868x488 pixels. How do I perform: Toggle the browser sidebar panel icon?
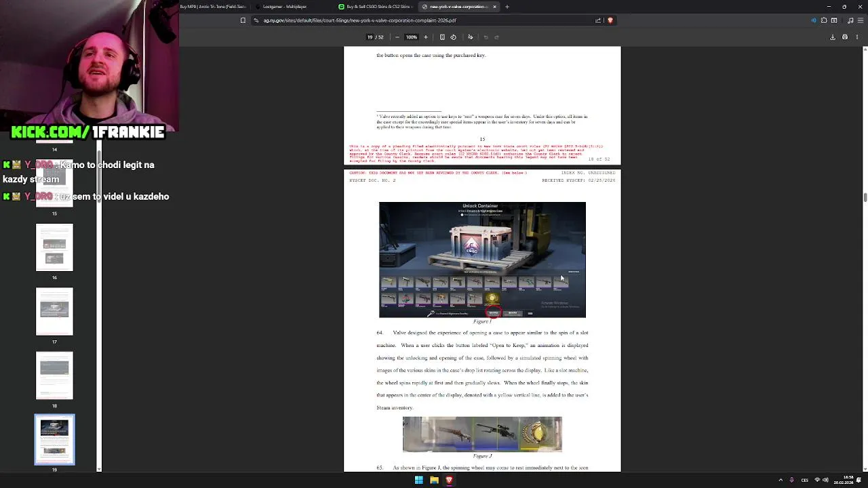pyautogui.click(x=835, y=20)
